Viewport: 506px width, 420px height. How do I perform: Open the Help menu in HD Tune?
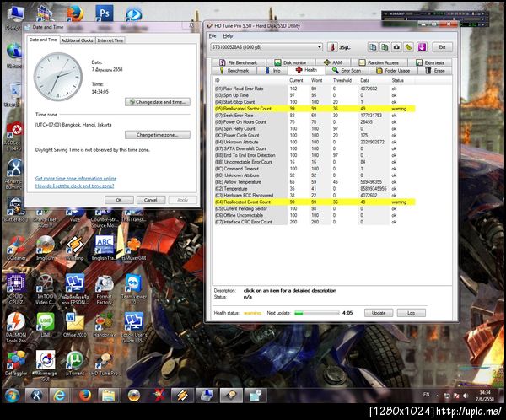228,35
